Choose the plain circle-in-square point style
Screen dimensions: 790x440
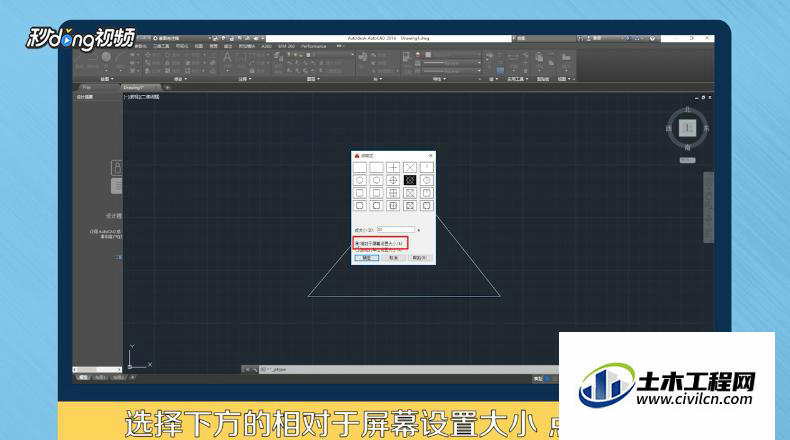(376, 206)
